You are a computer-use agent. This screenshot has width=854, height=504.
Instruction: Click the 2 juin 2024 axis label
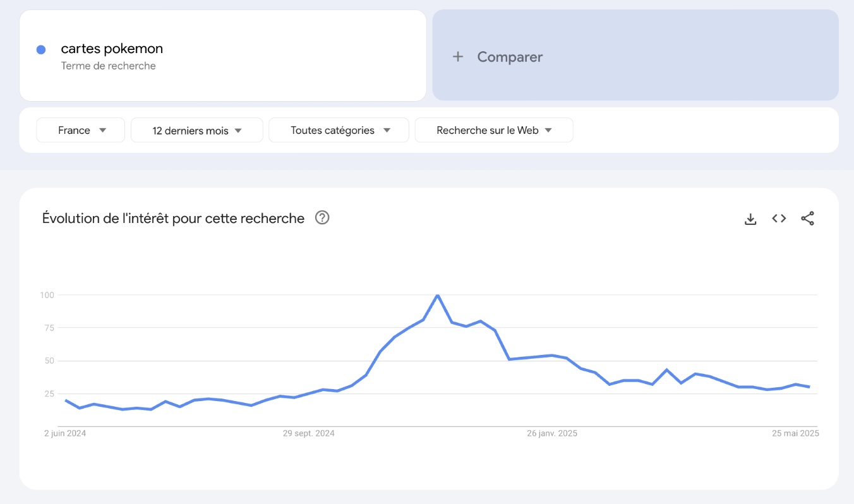click(x=65, y=433)
